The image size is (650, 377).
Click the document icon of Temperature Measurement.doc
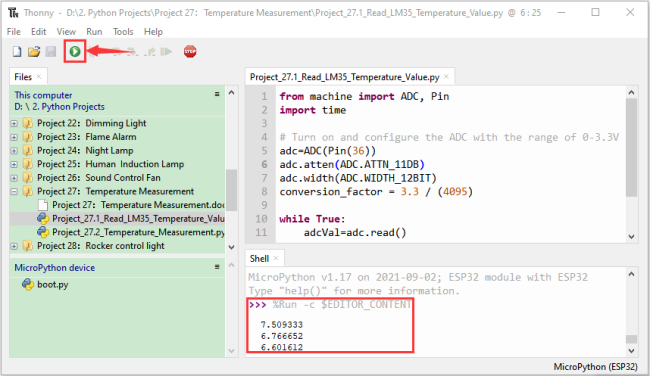[x=43, y=205]
